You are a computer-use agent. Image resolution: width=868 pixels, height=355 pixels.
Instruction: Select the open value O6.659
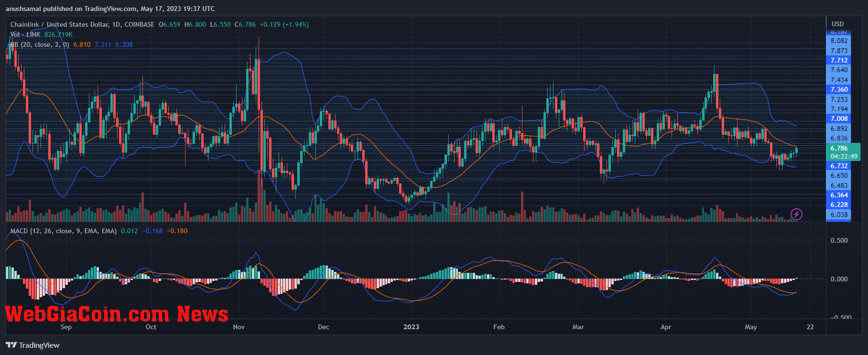point(170,24)
